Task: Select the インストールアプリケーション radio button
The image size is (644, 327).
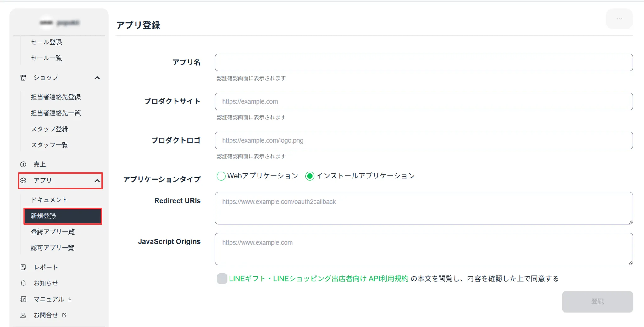Action: coord(310,176)
